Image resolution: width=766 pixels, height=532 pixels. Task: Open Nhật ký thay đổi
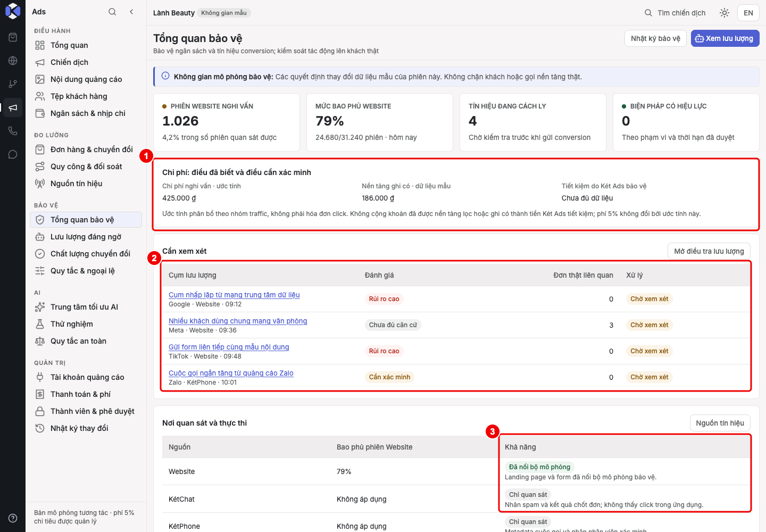pos(86,428)
